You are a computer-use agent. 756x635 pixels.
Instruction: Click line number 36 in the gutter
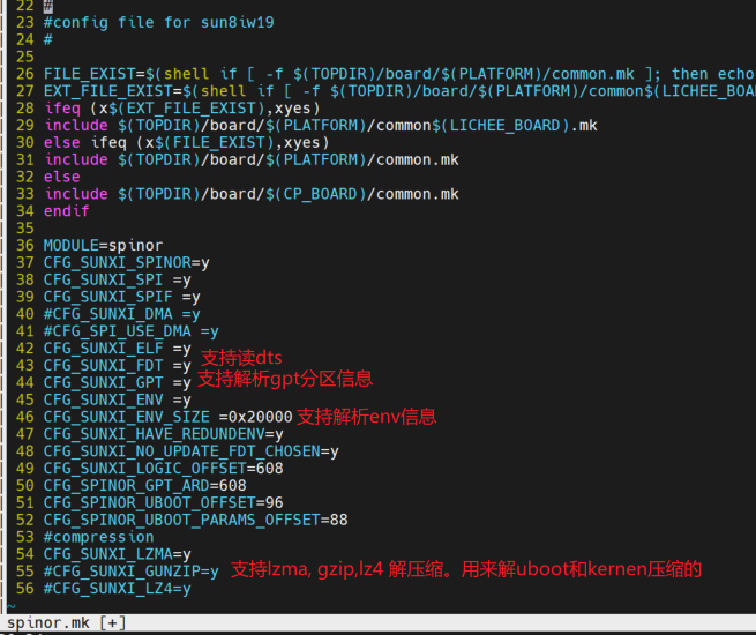pyautogui.click(x=25, y=245)
